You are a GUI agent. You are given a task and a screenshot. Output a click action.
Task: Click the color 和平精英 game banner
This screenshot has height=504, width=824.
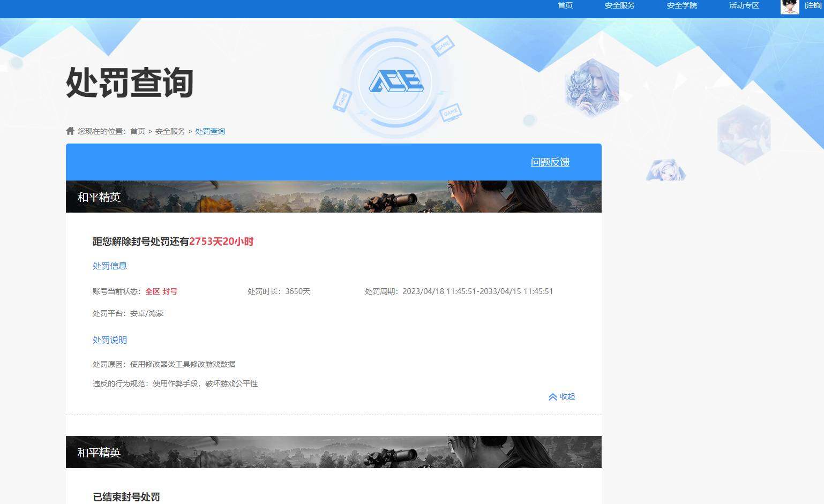334,197
